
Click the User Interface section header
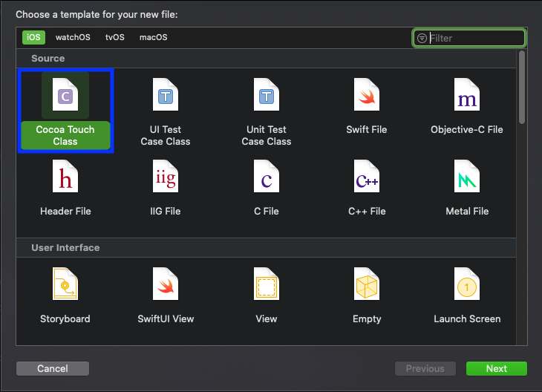point(266,247)
